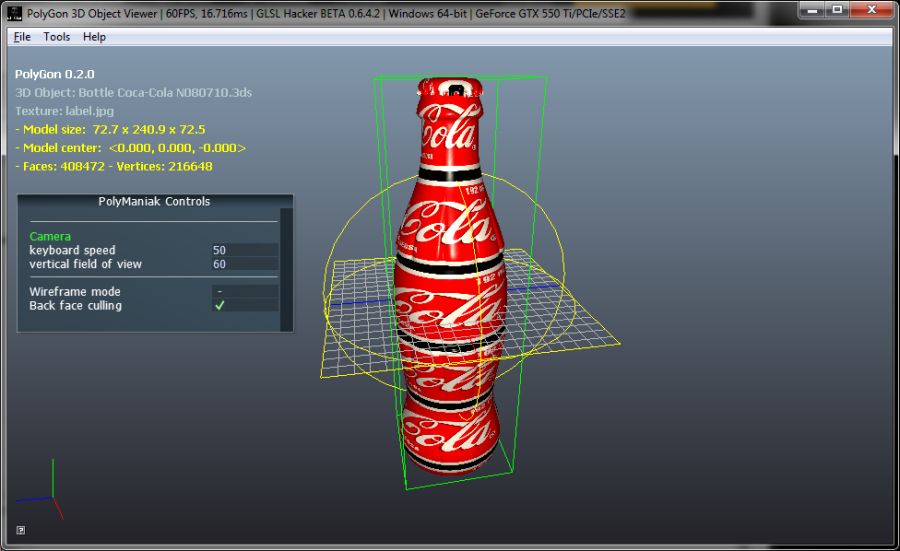Viewport: 900px width, 551px height.
Task: Click the 'Texture: label.jpg' line
Action: [64, 111]
